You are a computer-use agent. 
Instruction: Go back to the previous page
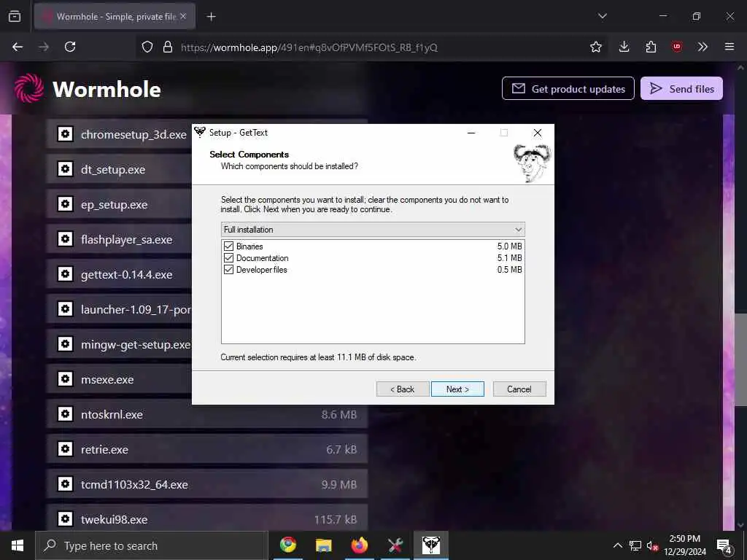(18, 47)
